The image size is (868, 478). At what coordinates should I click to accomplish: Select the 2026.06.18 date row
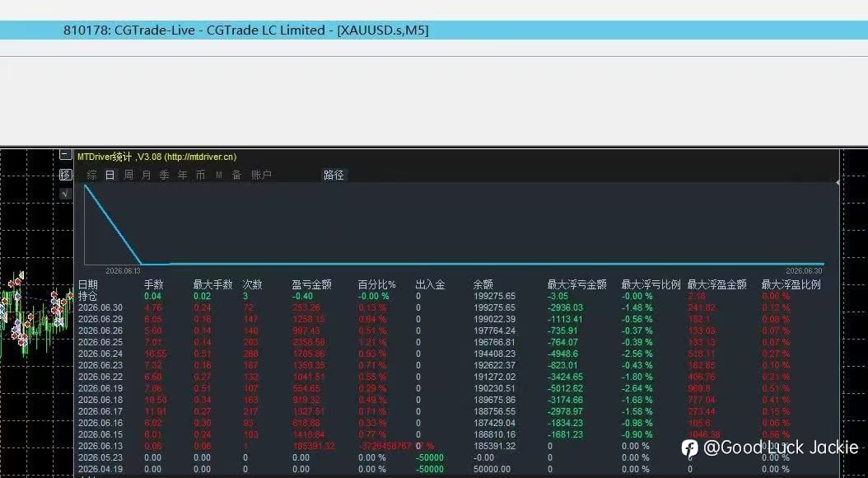[100, 400]
